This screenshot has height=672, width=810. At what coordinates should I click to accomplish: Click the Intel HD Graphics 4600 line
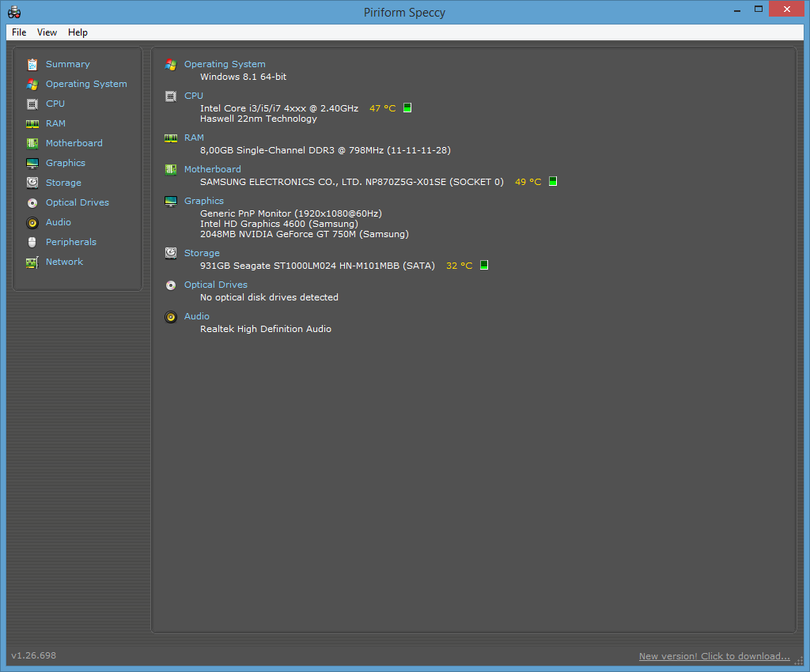coord(279,224)
